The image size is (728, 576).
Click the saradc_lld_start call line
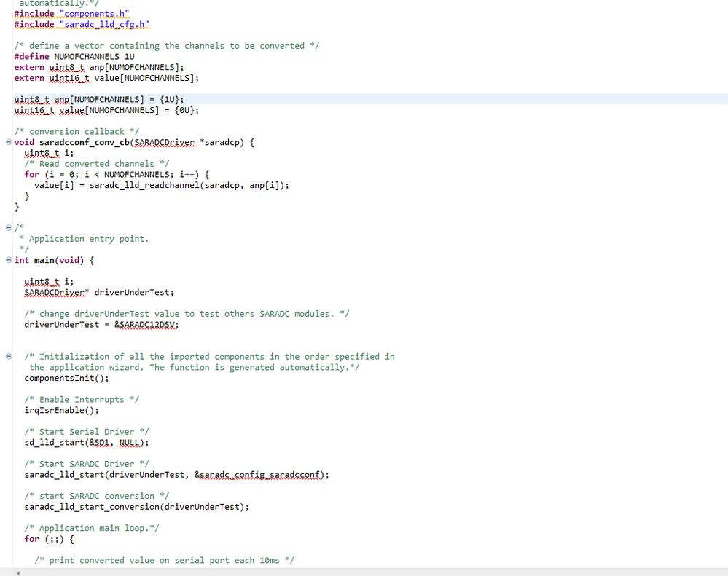[177, 475]
